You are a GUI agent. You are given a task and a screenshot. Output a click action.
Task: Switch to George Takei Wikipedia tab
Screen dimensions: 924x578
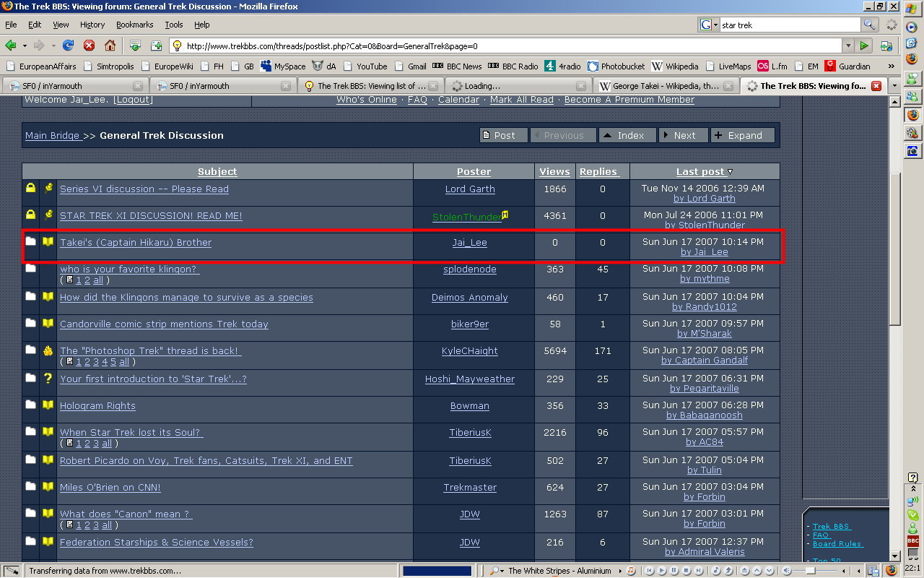click(666, 85)
